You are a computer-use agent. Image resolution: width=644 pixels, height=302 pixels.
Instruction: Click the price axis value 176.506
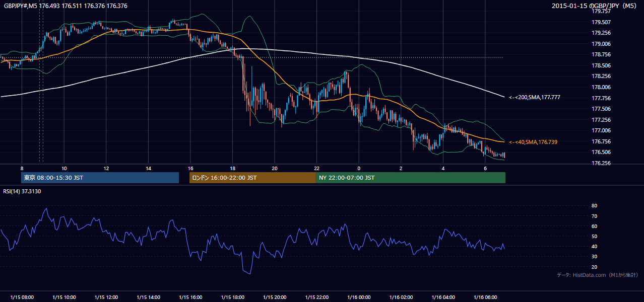602,152
